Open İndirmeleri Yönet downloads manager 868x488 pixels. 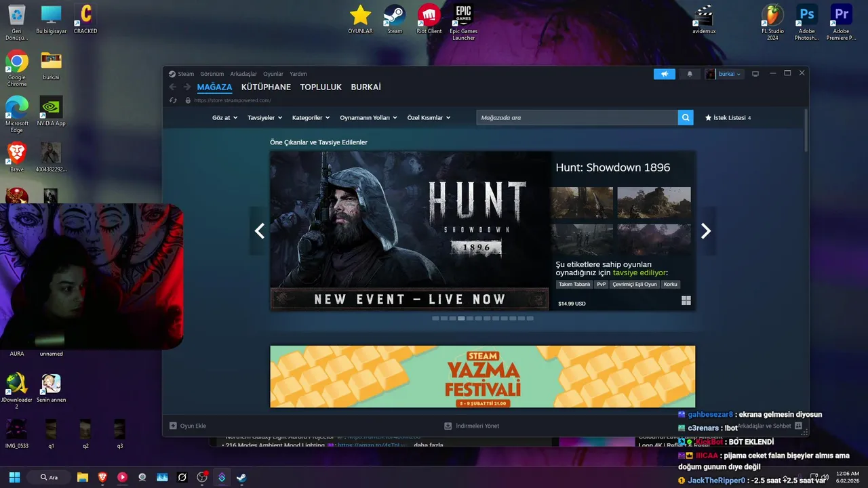[x=472, y=426]
